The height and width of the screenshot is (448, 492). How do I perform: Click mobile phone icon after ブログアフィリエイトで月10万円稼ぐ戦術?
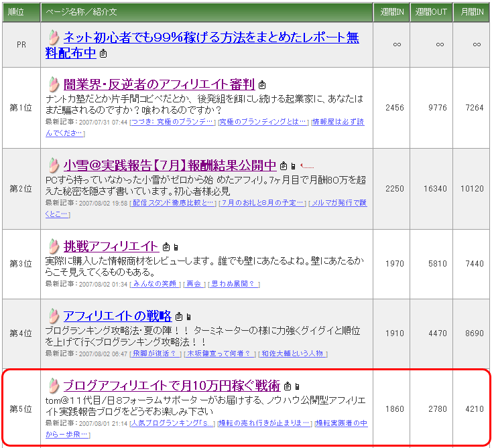point(297,387)
